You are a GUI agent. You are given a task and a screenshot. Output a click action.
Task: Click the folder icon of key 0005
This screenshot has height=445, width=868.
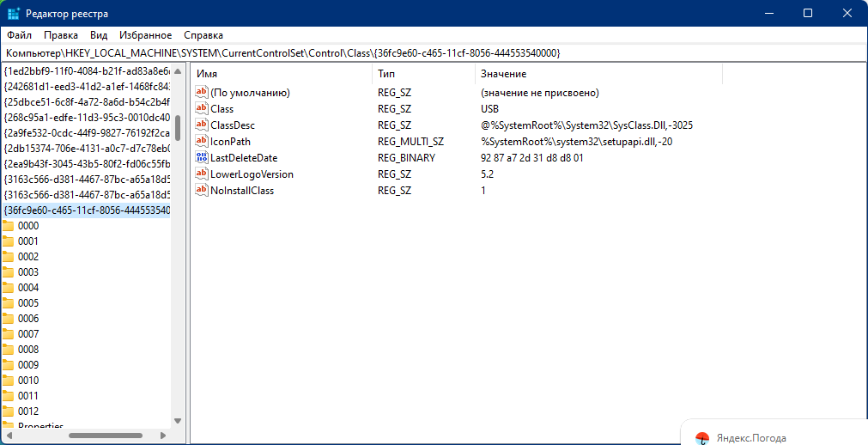[9, 303]
